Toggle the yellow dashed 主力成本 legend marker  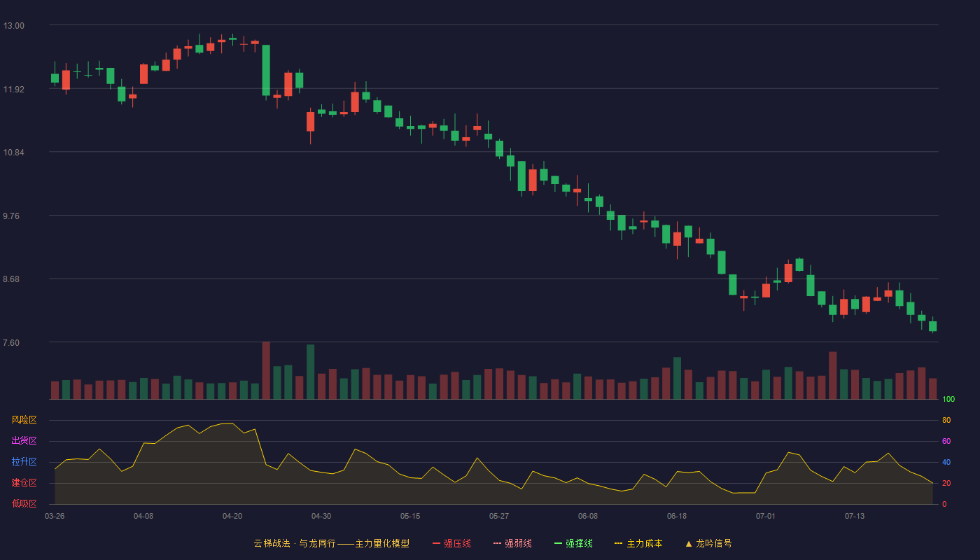619,543
